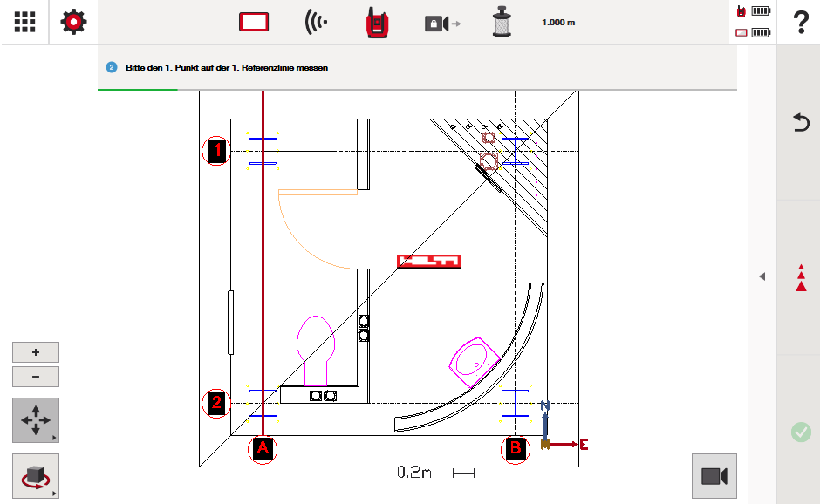820x504 pixels.
Task: Edit the 1.000 m prism height value
Action: click(558, 23)
